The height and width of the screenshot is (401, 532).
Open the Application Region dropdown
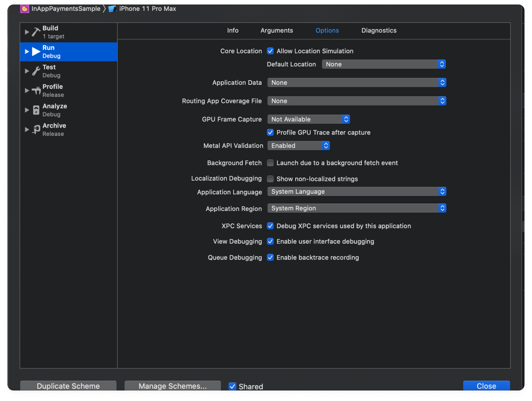(x=357, y=208)
